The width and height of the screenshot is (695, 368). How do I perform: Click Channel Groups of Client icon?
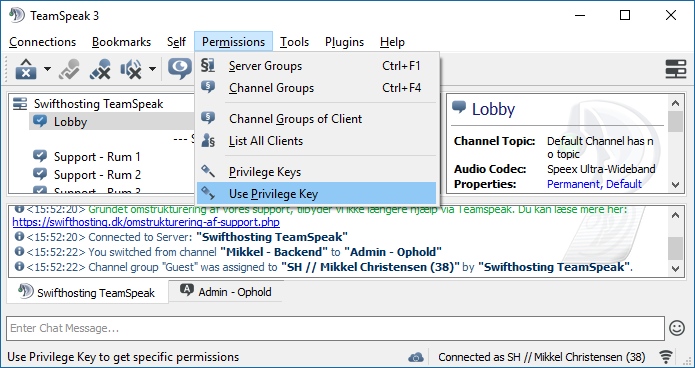point(208,118)
